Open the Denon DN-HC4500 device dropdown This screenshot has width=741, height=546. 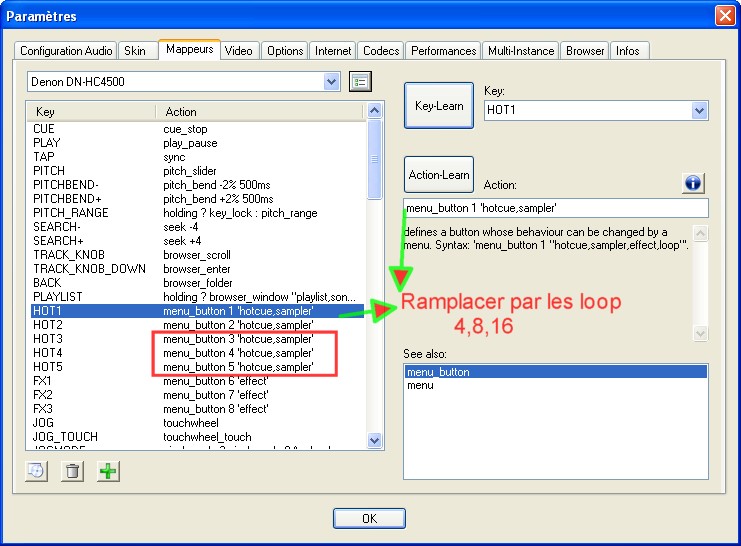pyautogui.click(x=332, y=81)
